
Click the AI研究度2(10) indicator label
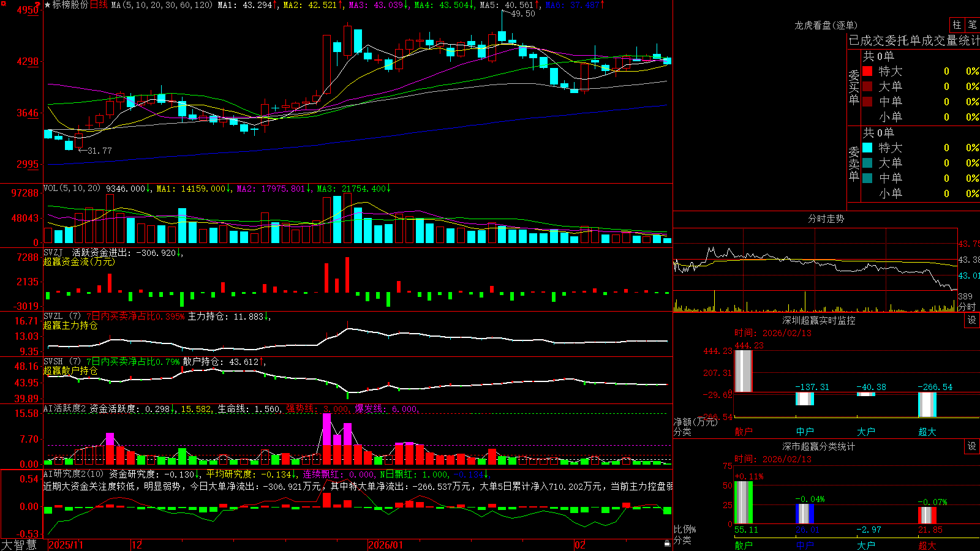coord(73,474)
